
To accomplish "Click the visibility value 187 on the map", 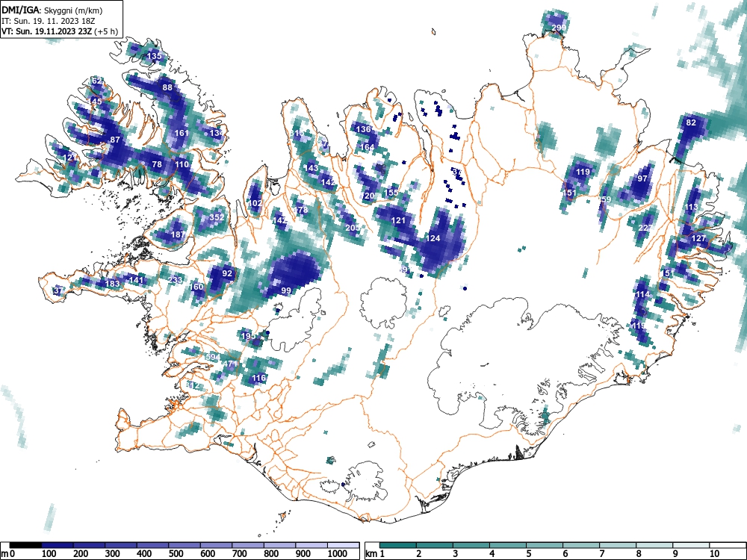I will point(178,234).
